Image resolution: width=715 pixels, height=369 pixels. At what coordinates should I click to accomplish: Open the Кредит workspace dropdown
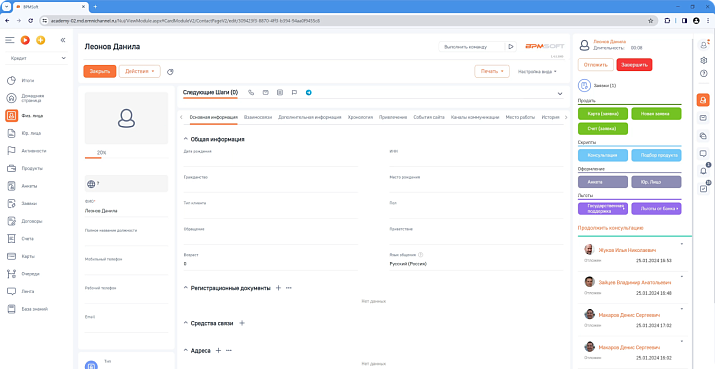[38, 58]
